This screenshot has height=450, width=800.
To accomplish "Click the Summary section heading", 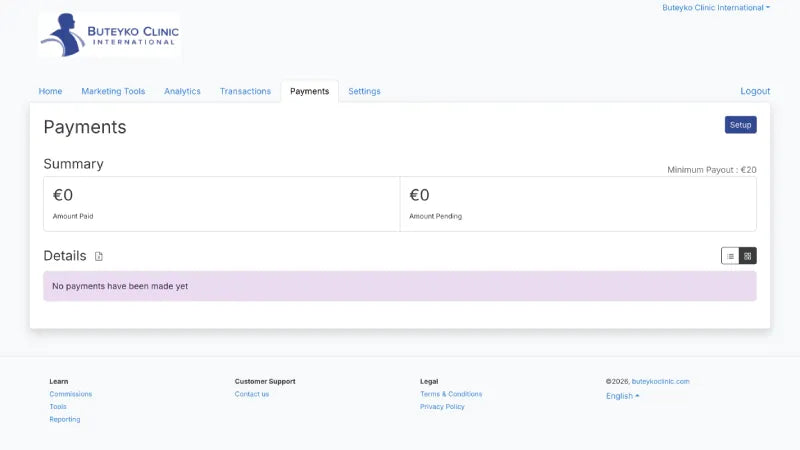I will click(73, 164).
